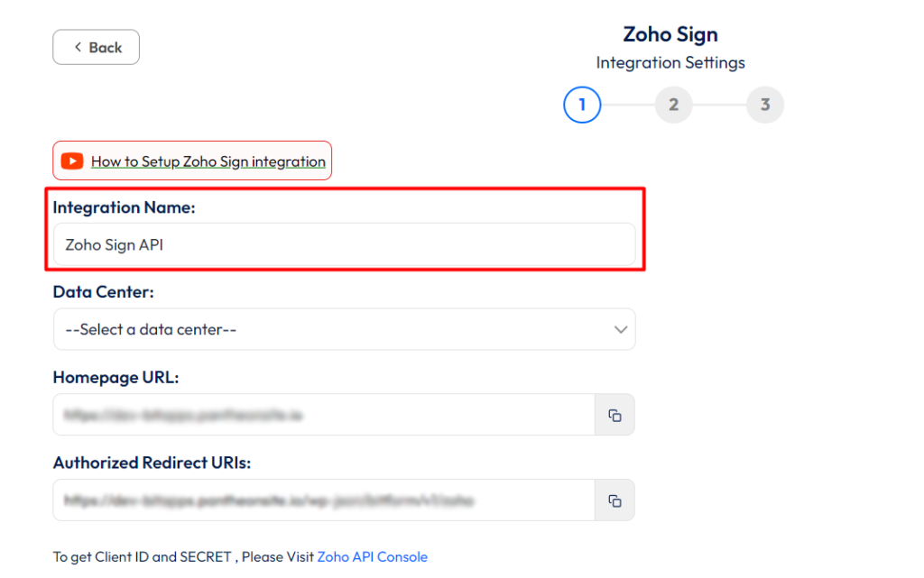Copy the Authorized Redirect URIs value

pos(614,500)
